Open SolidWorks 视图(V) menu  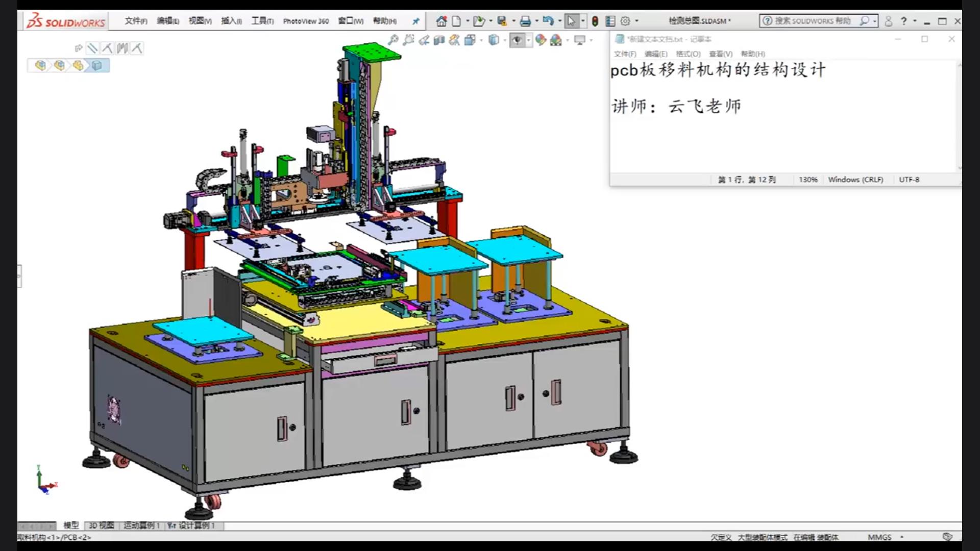point(200,21)
